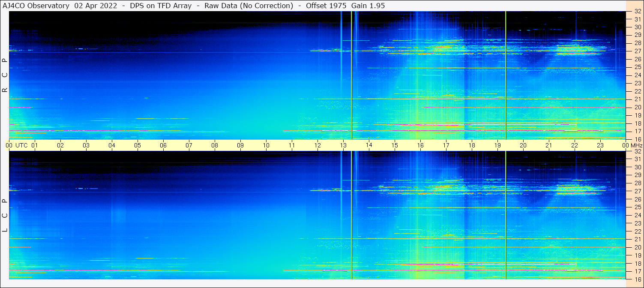Image resolution: width=644 pixels, height=288 pixels.
Task: Click 32 MHz label on upper scale
Action: coord(637,12)
